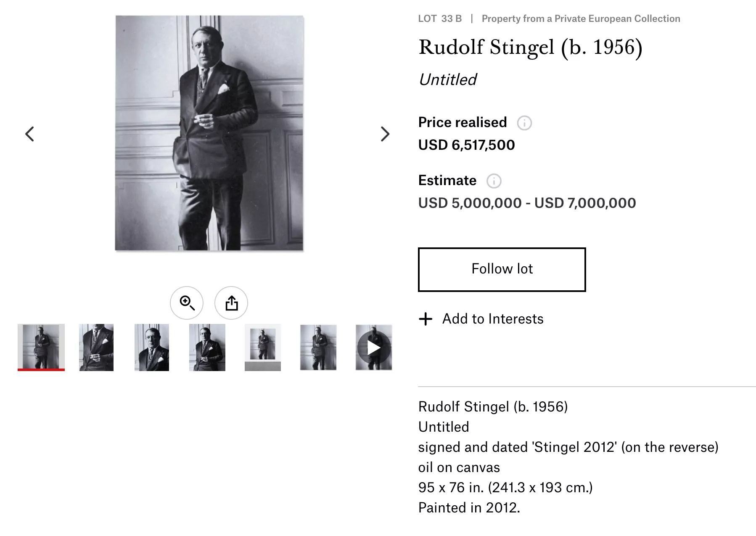Click the share icon below the image
Screen dimensions: 756x536
coord(231,303)
